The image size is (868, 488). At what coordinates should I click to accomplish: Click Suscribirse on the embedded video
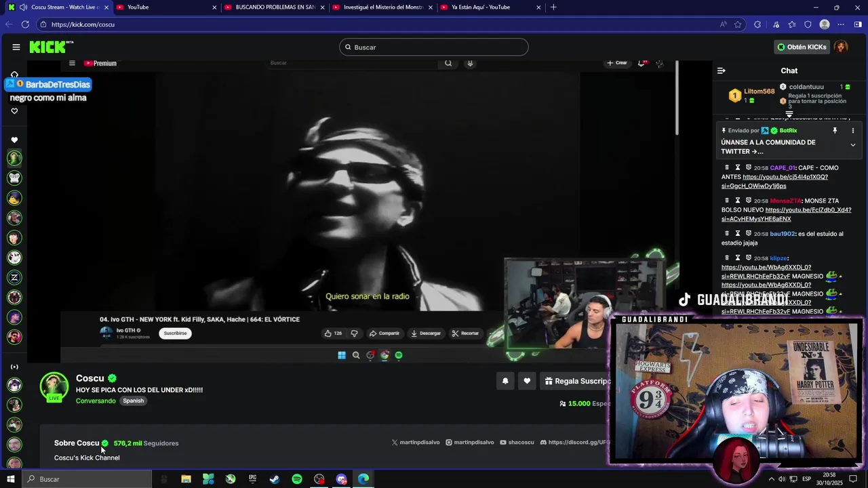point(175,333)
